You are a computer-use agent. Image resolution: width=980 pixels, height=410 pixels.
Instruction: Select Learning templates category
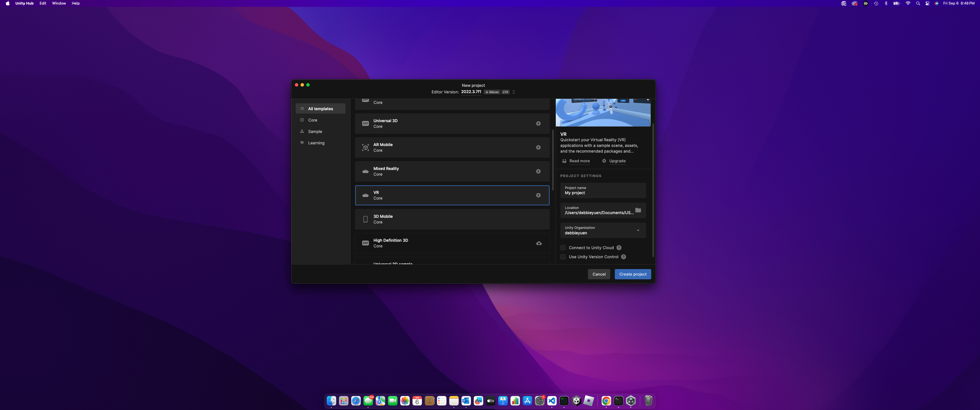pyautogui.click(x=320, y=143)
